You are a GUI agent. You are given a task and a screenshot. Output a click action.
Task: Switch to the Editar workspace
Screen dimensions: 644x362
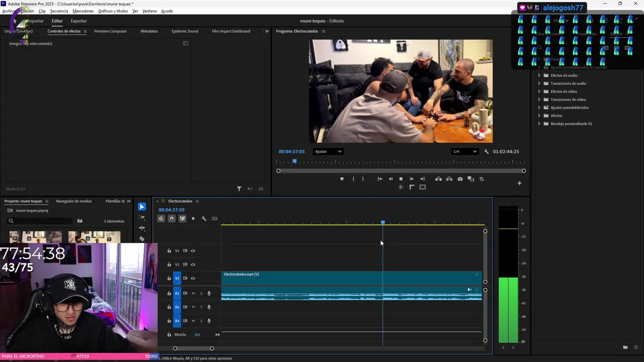coord(57,21)
